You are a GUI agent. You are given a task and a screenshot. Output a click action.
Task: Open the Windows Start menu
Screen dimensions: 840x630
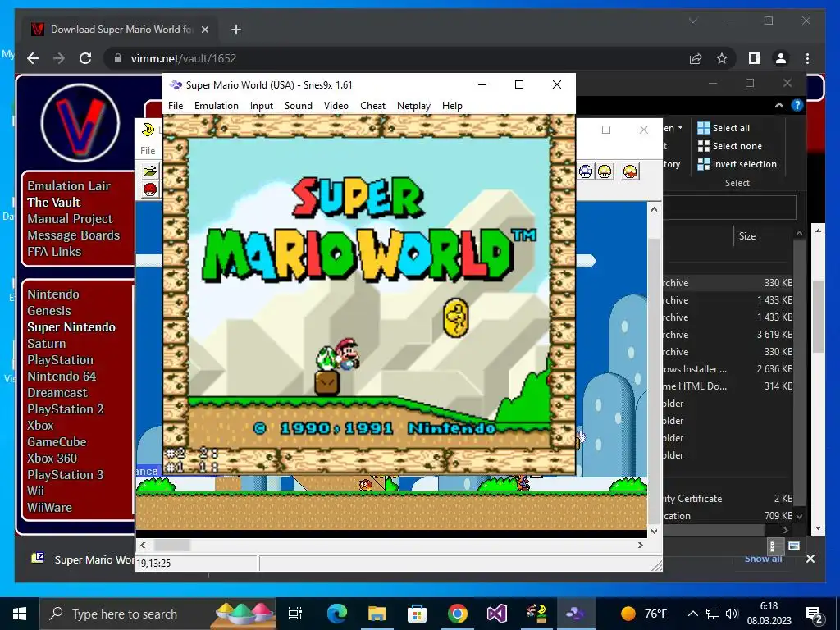(x=20, y=614)
